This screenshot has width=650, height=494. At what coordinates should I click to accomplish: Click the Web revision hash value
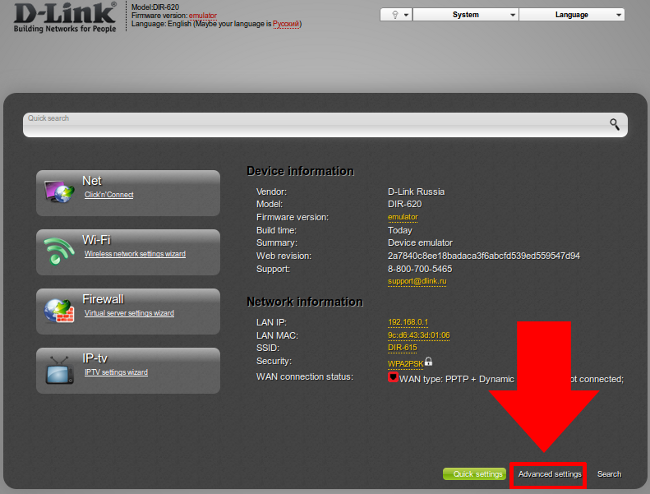click(484, 256)
